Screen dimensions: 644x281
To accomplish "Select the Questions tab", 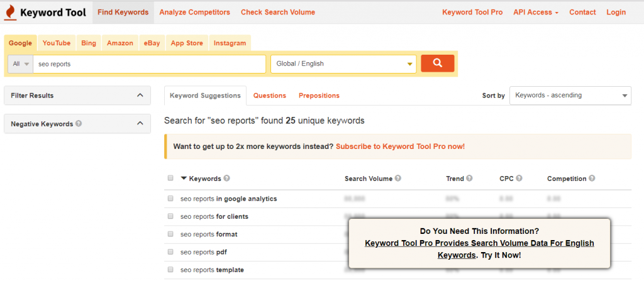I will (x=269, y=96).
